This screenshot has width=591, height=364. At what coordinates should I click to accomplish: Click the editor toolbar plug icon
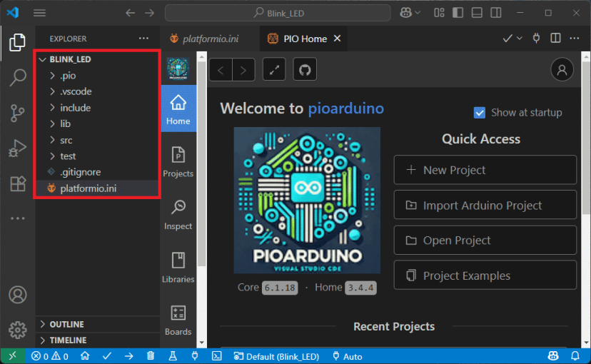[536, 38]
